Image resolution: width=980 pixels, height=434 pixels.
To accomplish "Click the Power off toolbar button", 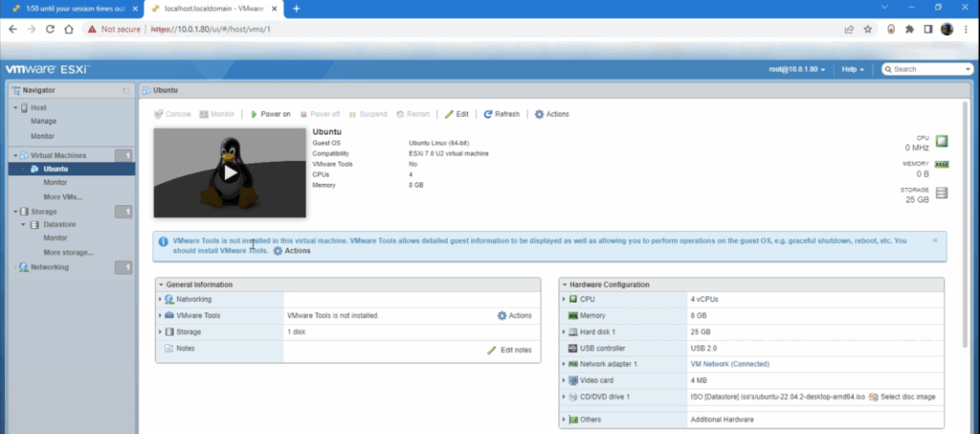I will tap(320, 114).
